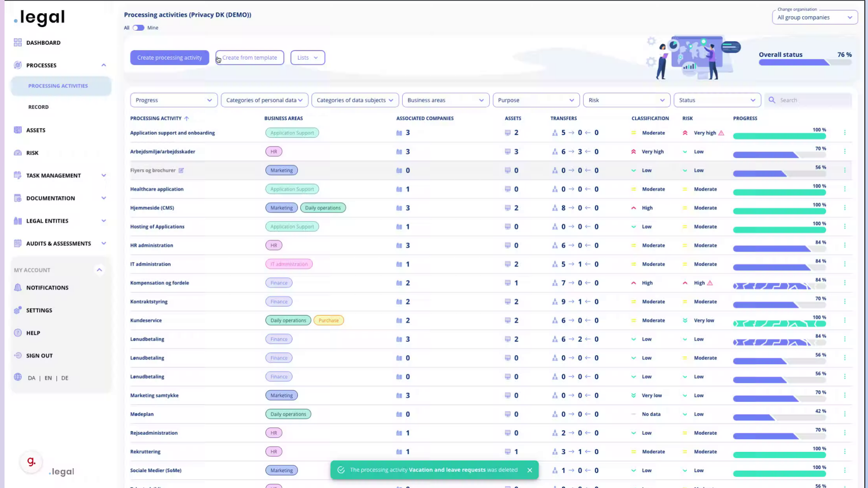This screenshot has height=488, width=868.
Task: Open the Kontraktstyring processing activity
Action: (x=149, y=301)
